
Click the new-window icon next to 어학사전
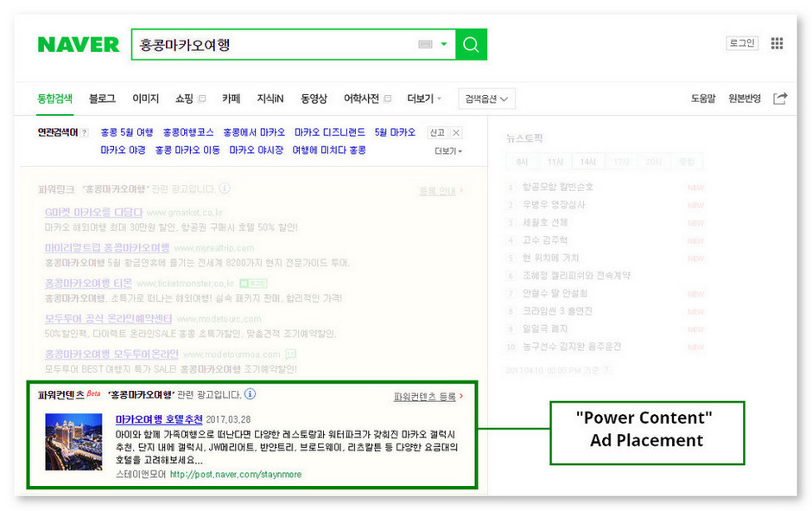(388, 99)
